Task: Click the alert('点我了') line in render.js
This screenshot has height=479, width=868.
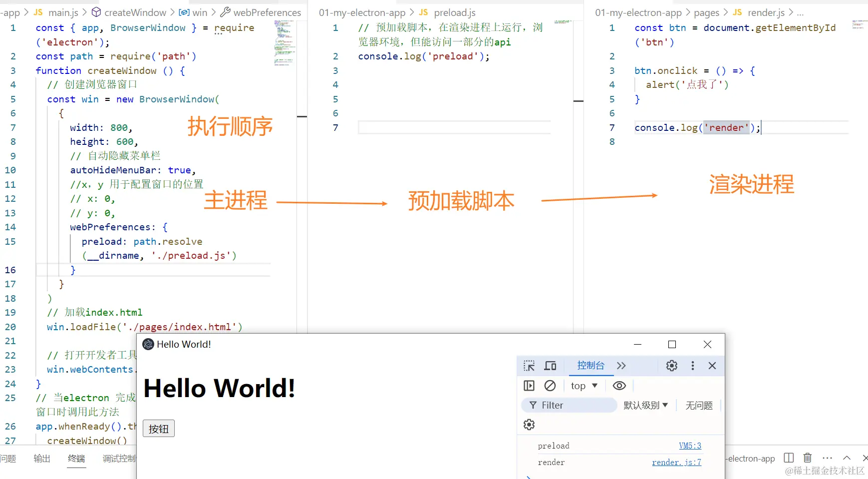Action: pos(687,85)
